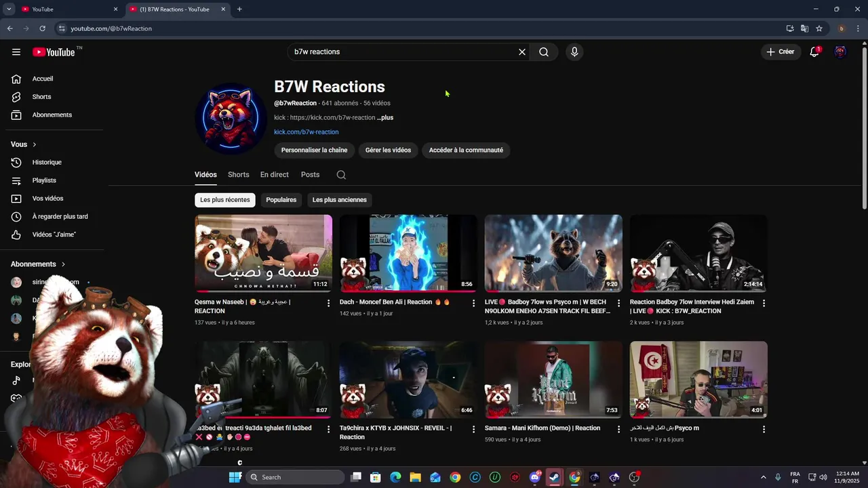This screenshot has width=868, height=488.
Task: Open 'À regarder plus tard' in the sidebar
Action: tap(54, 217)
